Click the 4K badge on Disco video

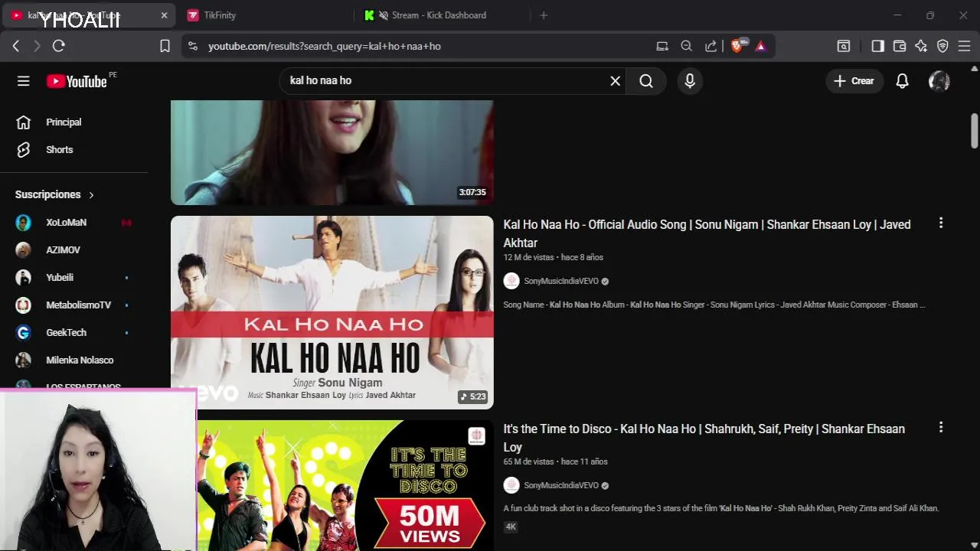511,527
